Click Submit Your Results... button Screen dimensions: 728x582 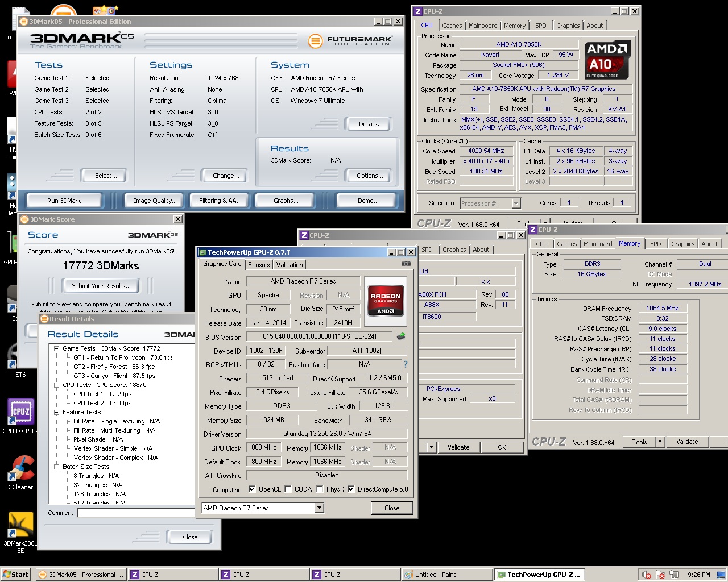tap(101, 285)
